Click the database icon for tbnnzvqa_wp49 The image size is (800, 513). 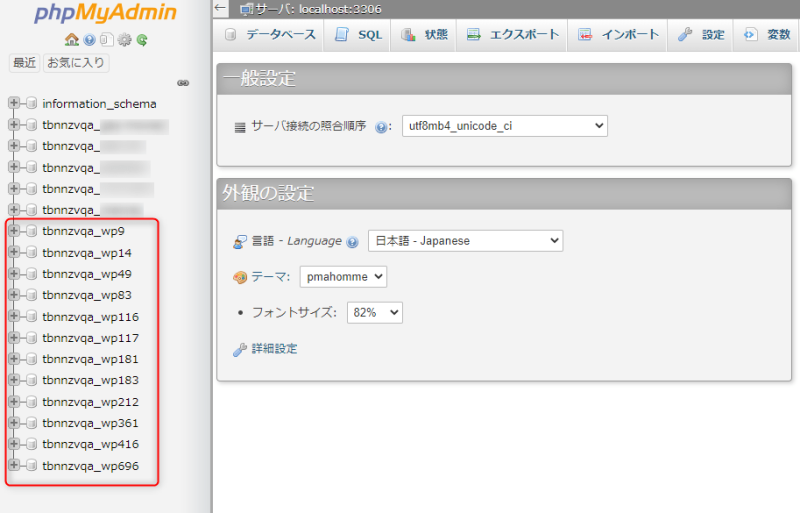[32, 274]
